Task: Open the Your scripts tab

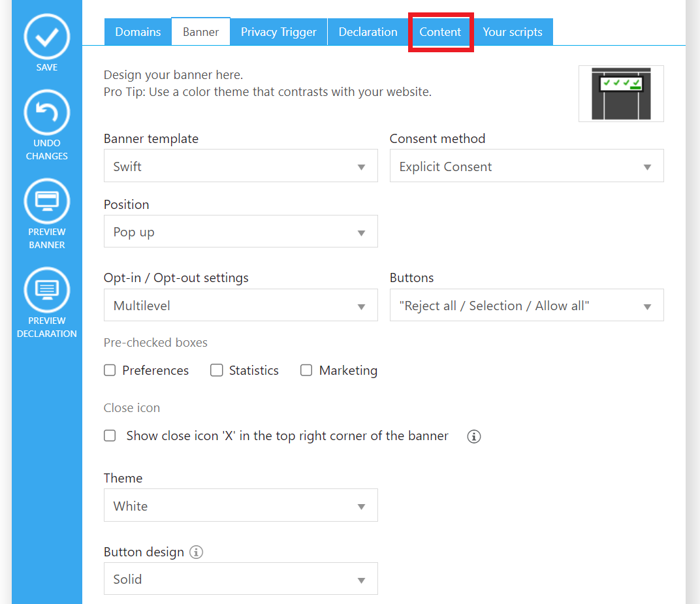Action: click(513, 32)
